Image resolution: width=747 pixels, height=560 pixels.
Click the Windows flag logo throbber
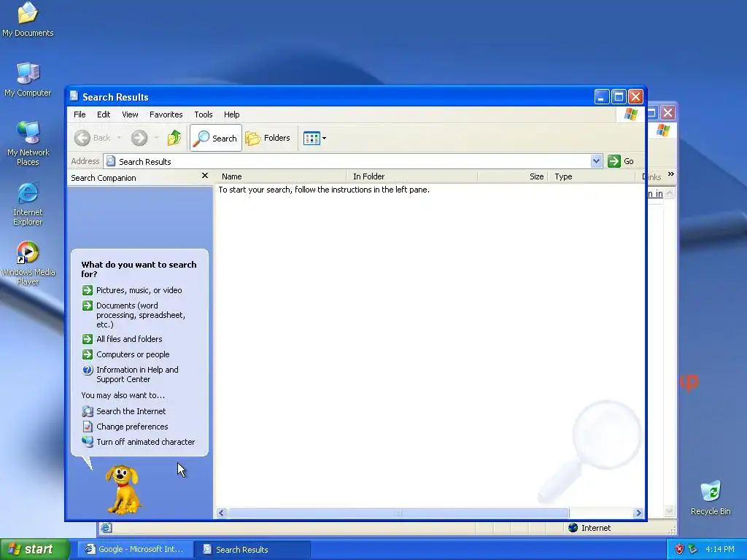(x=631, y=114)
